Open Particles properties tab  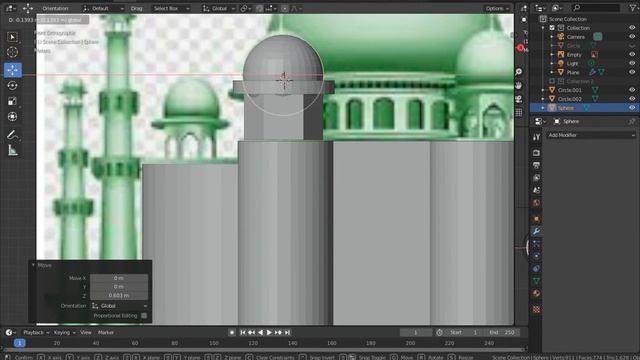point(536,244)
